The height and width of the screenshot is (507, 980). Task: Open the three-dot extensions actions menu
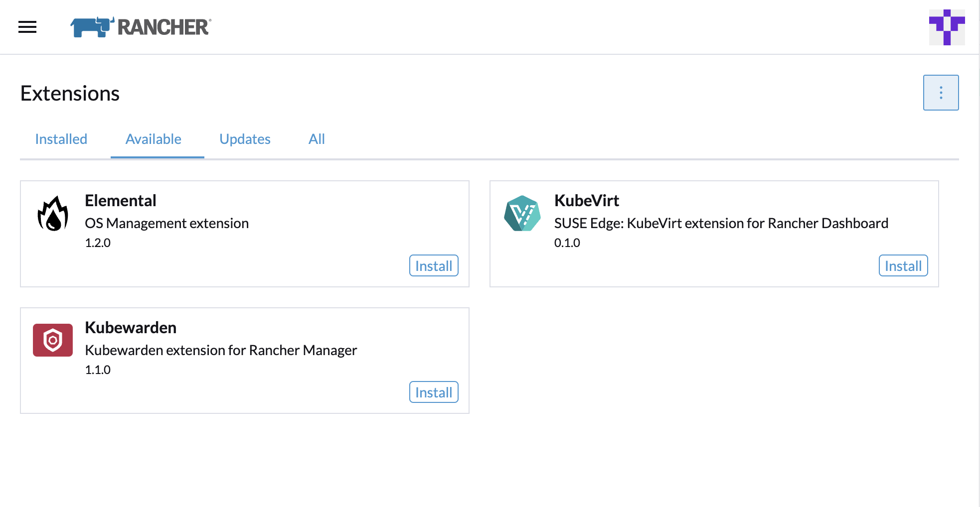941,93
